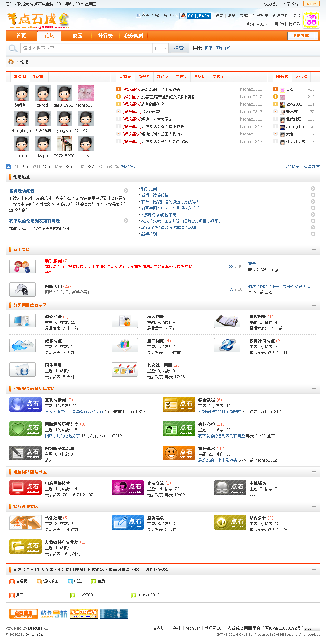This screenshot has width=326, height=644.
Task: Open the 397215290 member photo thumbnail
Action: 64,144
